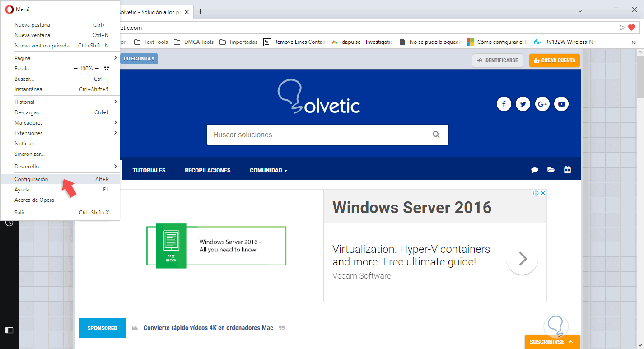Screen dimensions: 644x349
Task: Select Nueva pestaña from the menu
Action: [x=60, y=25]
